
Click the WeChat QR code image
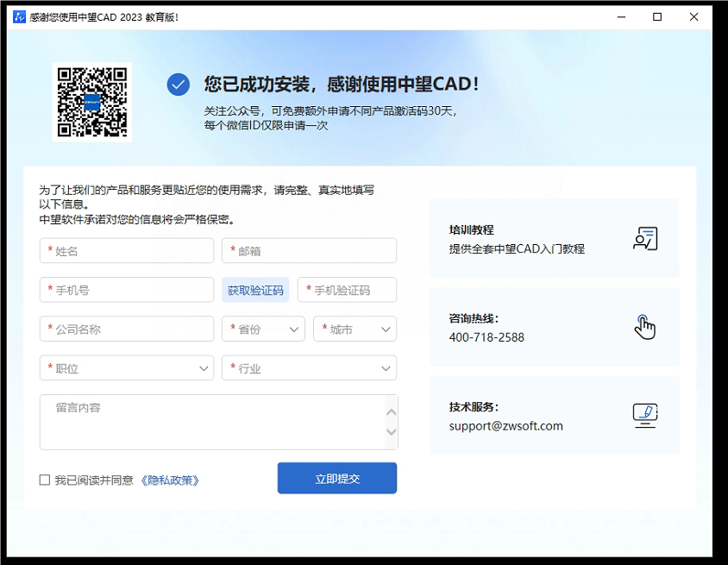coord(92,102)
